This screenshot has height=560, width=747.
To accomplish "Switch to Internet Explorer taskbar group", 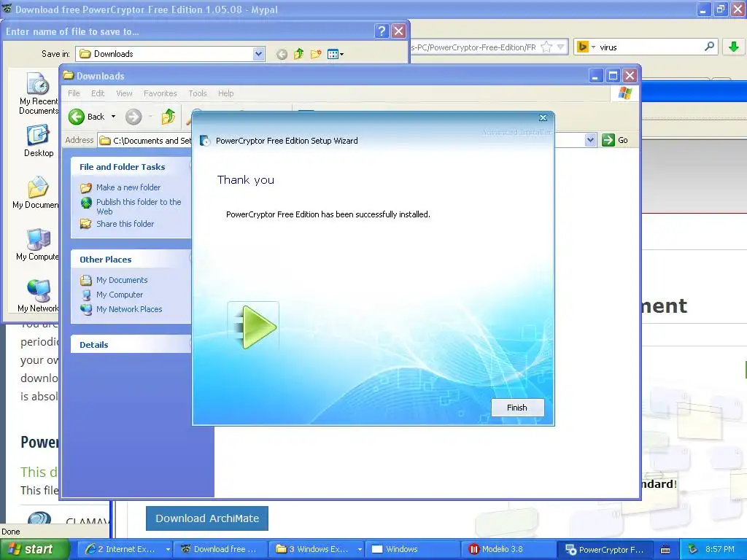I will (125, 549).
